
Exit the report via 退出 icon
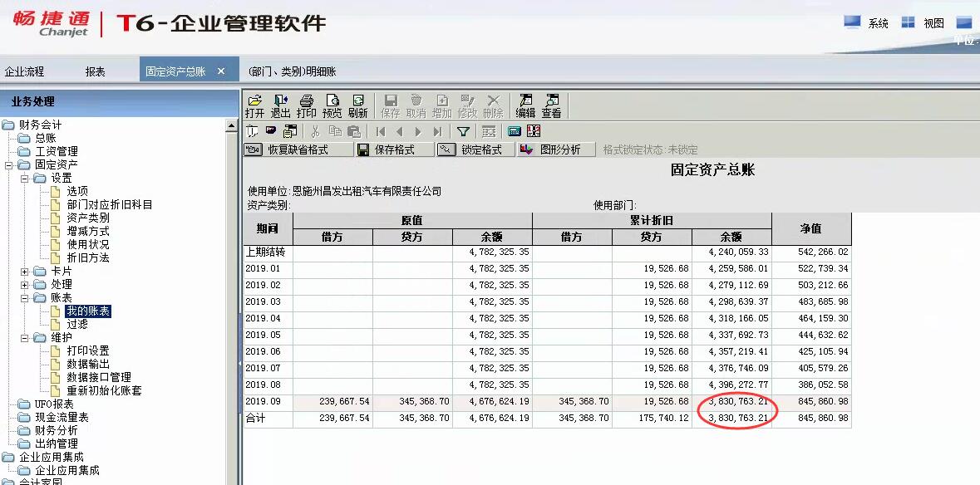coord(281,106)
